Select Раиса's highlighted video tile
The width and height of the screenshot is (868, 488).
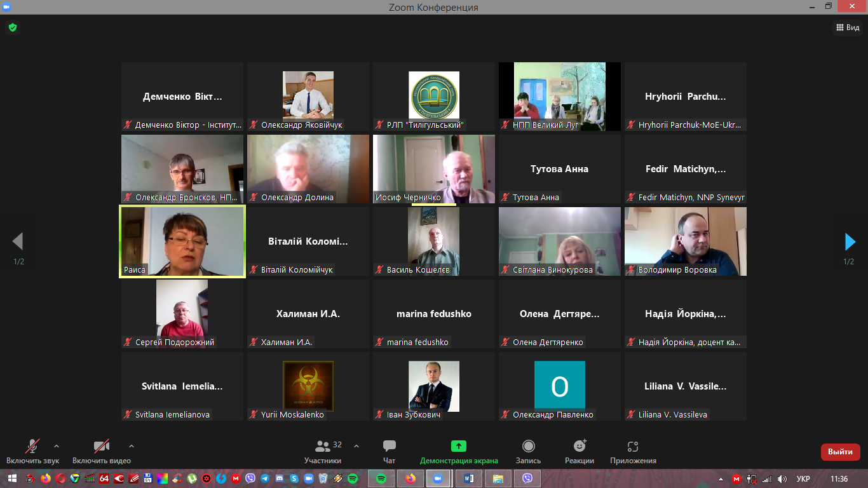coord(182,241)
